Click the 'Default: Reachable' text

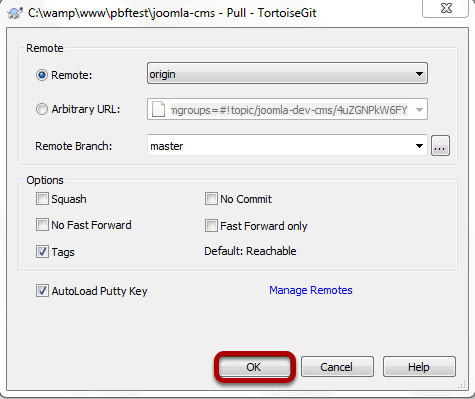tap(250, 251)
